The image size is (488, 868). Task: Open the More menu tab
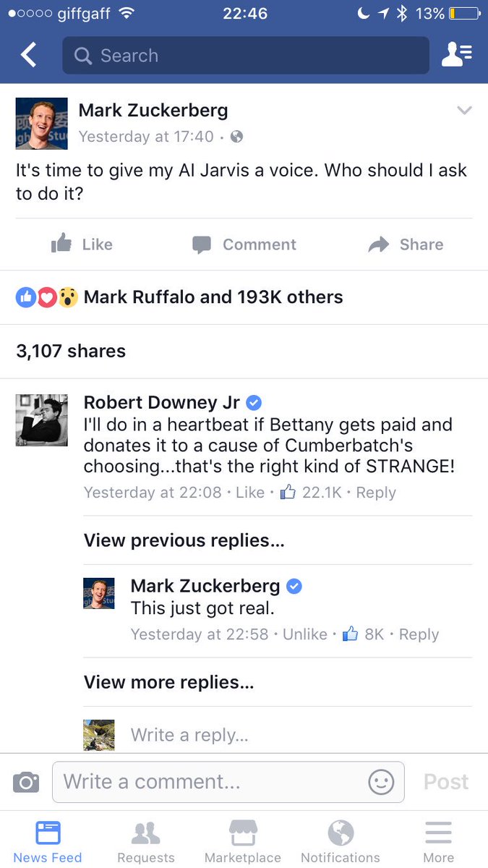click(438, 842)
